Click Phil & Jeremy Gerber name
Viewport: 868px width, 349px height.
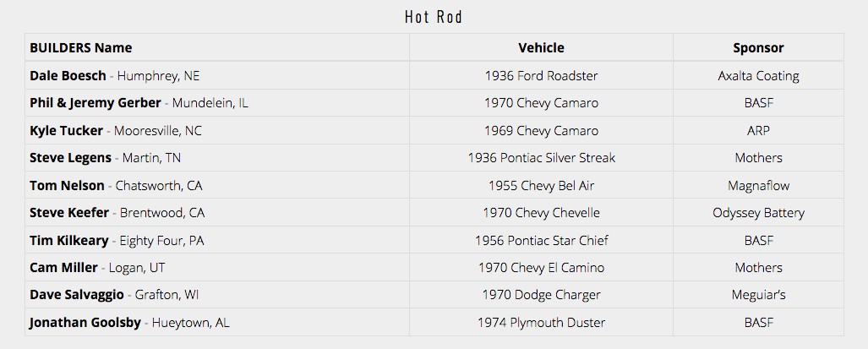point(96,103)
